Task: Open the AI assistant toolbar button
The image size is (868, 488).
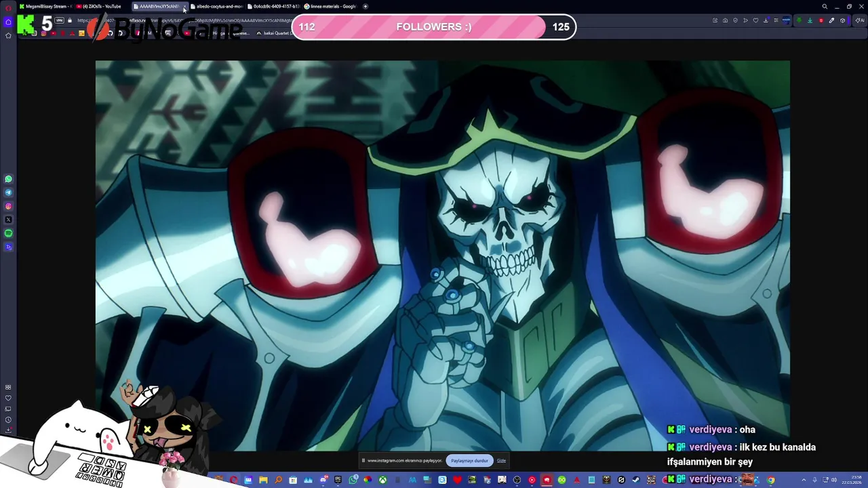Action: click(860, 20)
